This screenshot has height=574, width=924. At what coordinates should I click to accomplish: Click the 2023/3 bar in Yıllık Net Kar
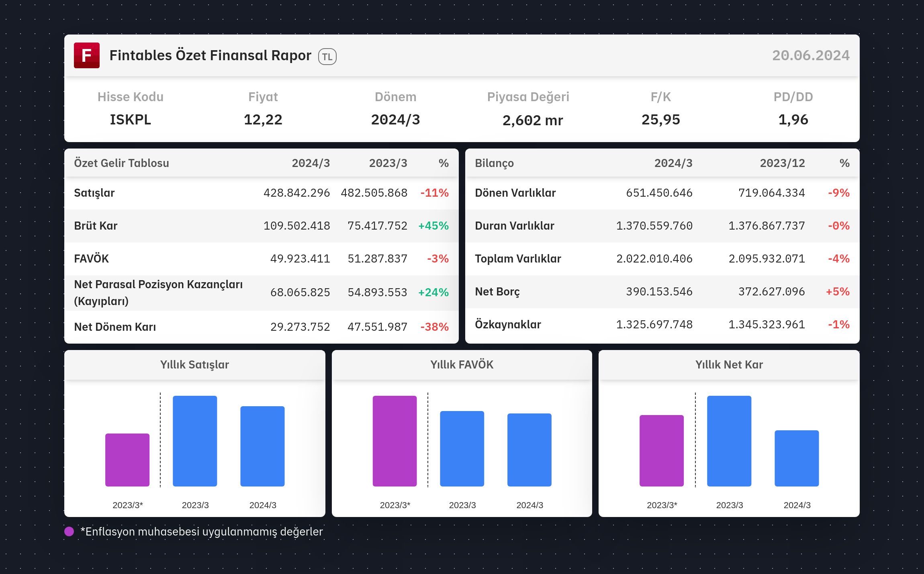coord(729,441)
